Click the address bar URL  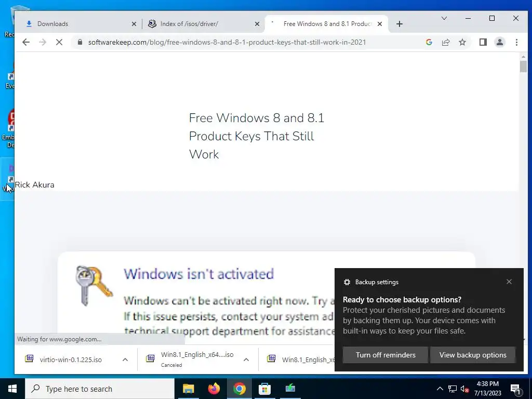(x=227, y=42)
